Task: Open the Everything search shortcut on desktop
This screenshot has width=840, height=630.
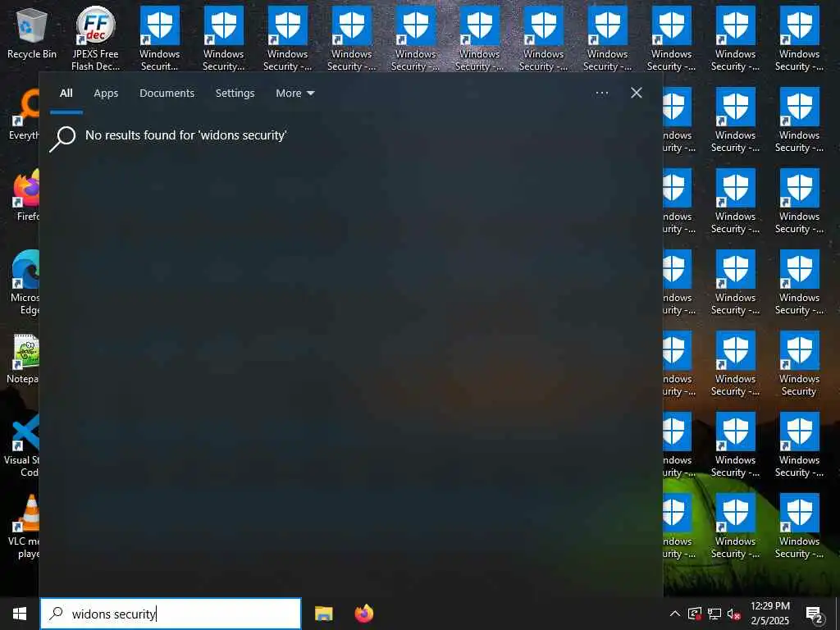Action: 24,115
